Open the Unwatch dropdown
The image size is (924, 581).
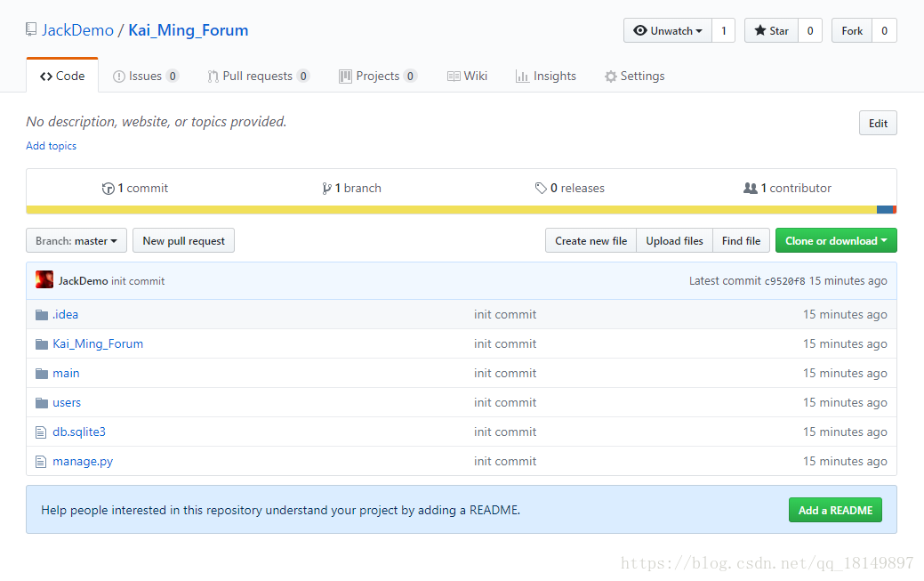(x=668, y=30)
